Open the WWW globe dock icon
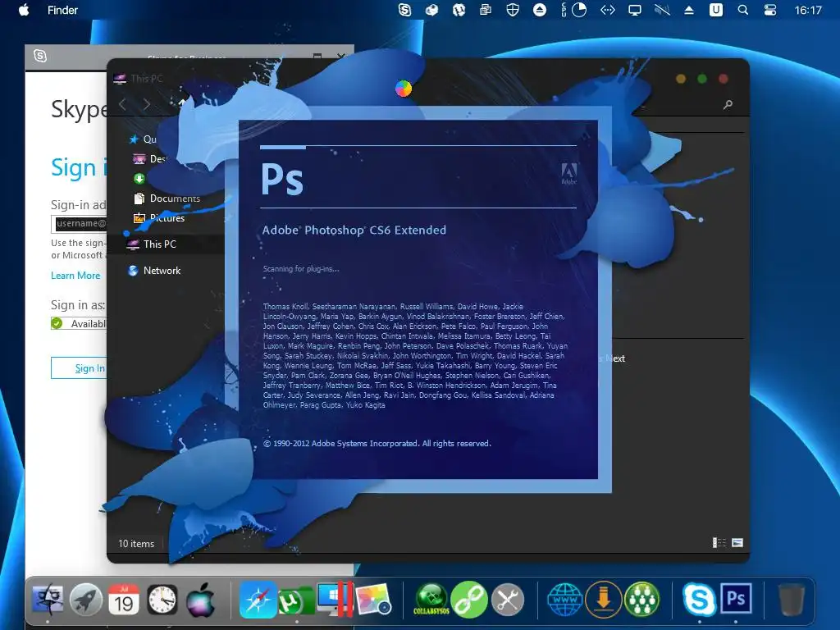 pyautogui.click(x=564, y=600)
